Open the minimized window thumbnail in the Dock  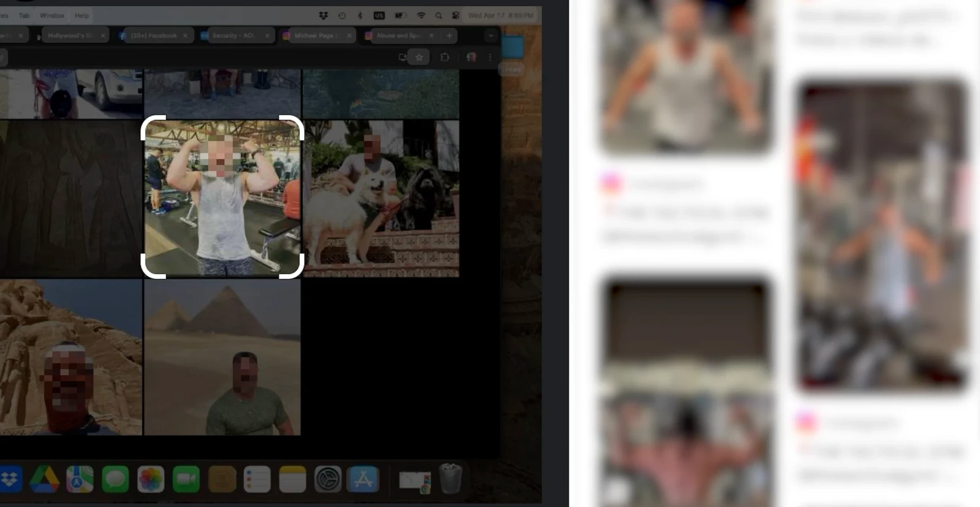point(415,481)
